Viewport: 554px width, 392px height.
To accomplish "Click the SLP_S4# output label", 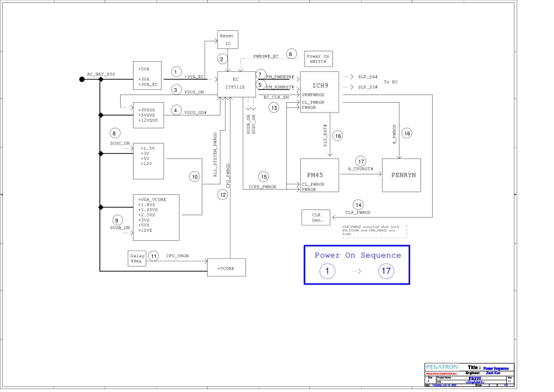I will click(368, 76).
